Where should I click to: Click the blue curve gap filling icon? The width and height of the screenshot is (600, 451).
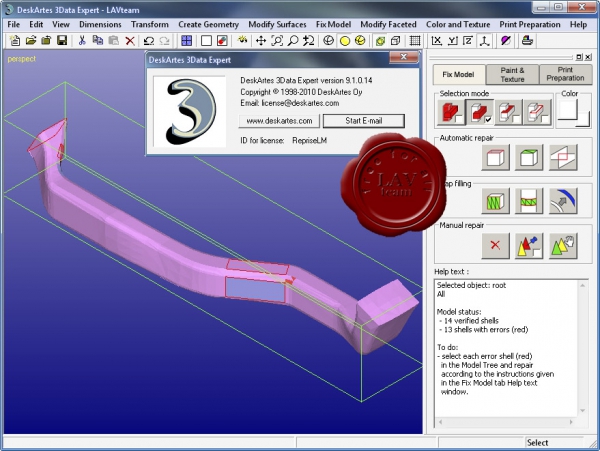(563, 200)
